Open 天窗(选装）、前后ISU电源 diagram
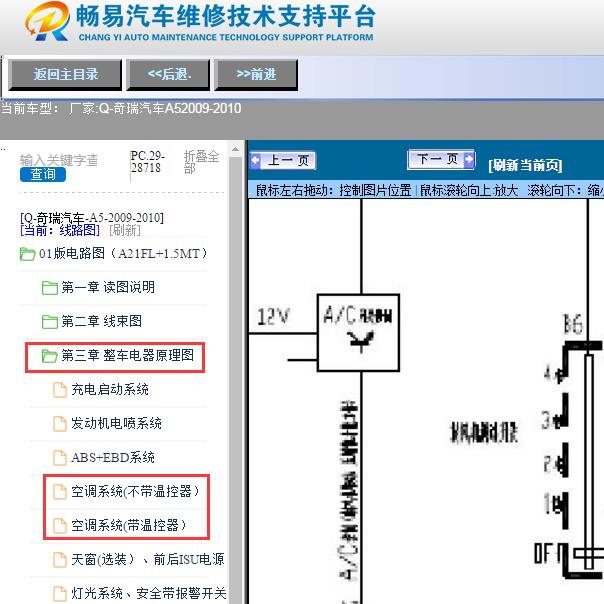The width and height of the screenshot is (604, 604). pyautogui.click(x=148, y=559)
